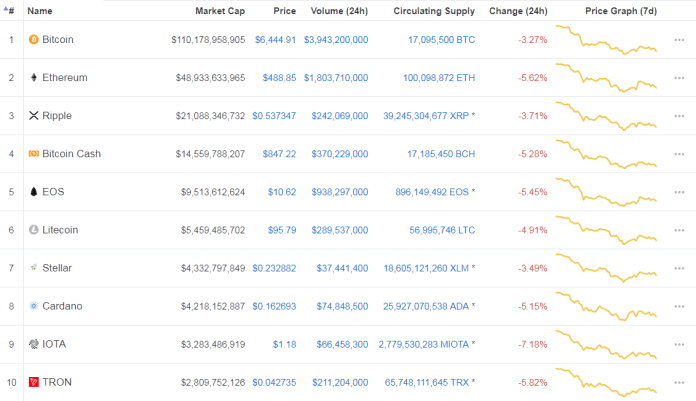
Task: Click the Bitcoin coin logo icon
Action: [34, 40]
